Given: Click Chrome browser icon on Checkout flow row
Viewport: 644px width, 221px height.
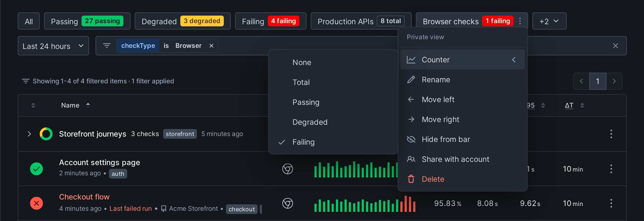Looking at the screenshot, I should pos(287,203).
